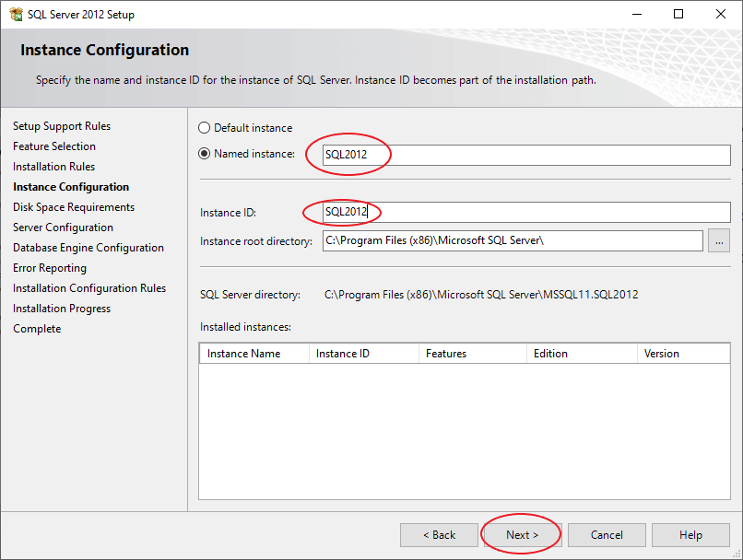Viewport: 743px width, 560px height.
Task: Select the Installation Progress step
Action: [62, 309]
